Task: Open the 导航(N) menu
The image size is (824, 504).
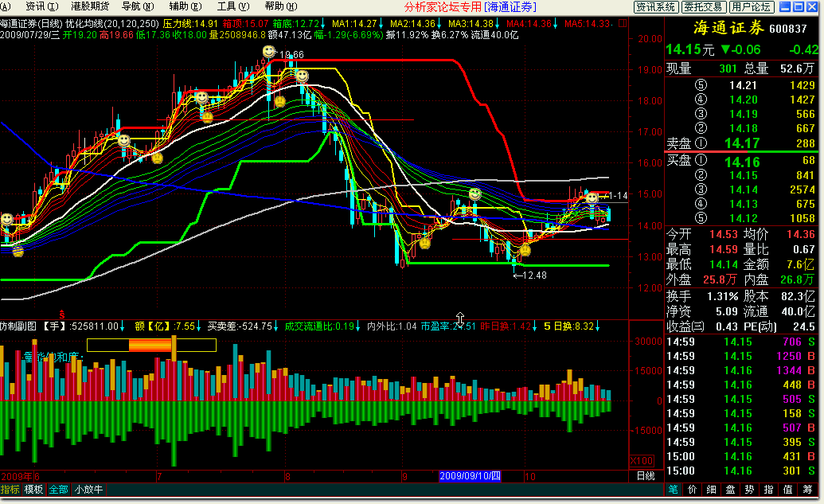Action: pyautogui.click(x=137, y=6)
